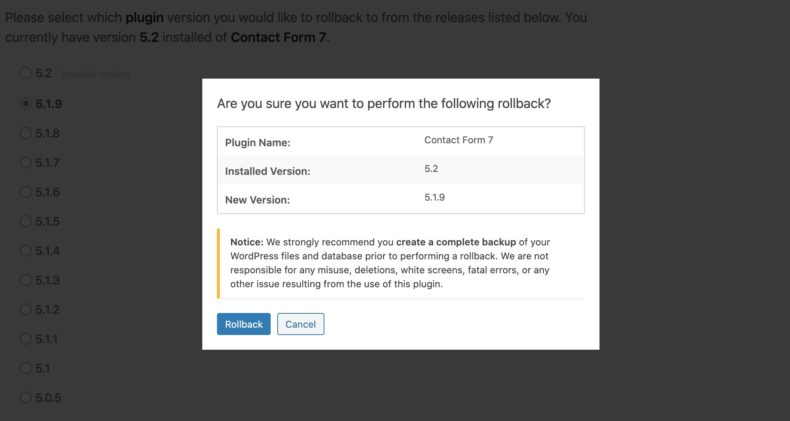790x421 pixels.
Task: Click the rollback confirmation question heading
Action: (x=384, y=104)
